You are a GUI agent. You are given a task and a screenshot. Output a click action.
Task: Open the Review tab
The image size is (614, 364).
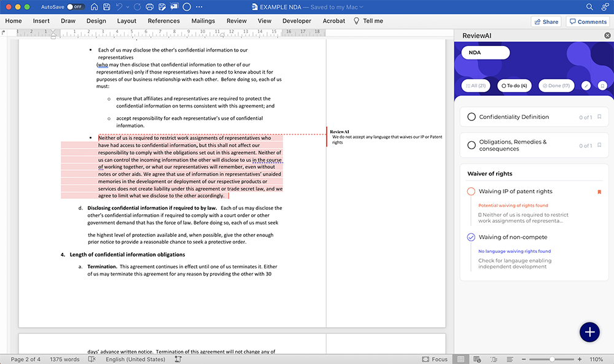tap(236, 21)
